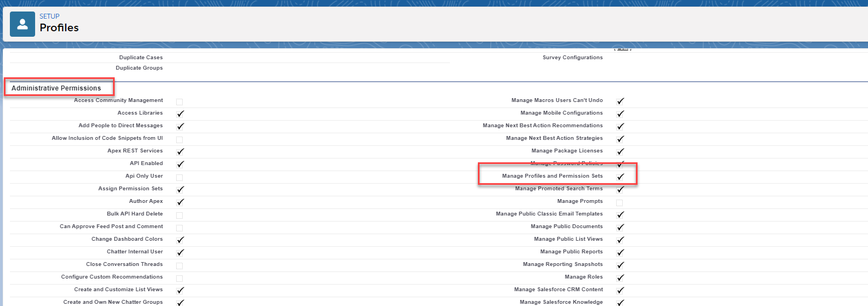Toggle Manage Roles checkbox
Viewport: 868px width, 306px height.
tap(620, 277)
